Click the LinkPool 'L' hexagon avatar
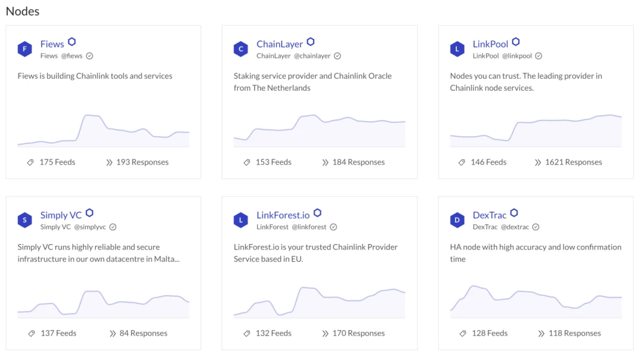 pos(457,49)
